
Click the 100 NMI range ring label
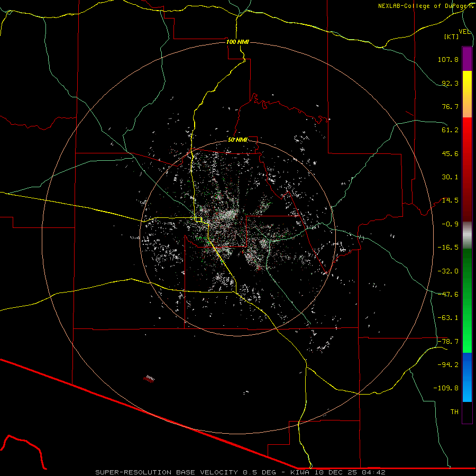(x=237, y=42)
